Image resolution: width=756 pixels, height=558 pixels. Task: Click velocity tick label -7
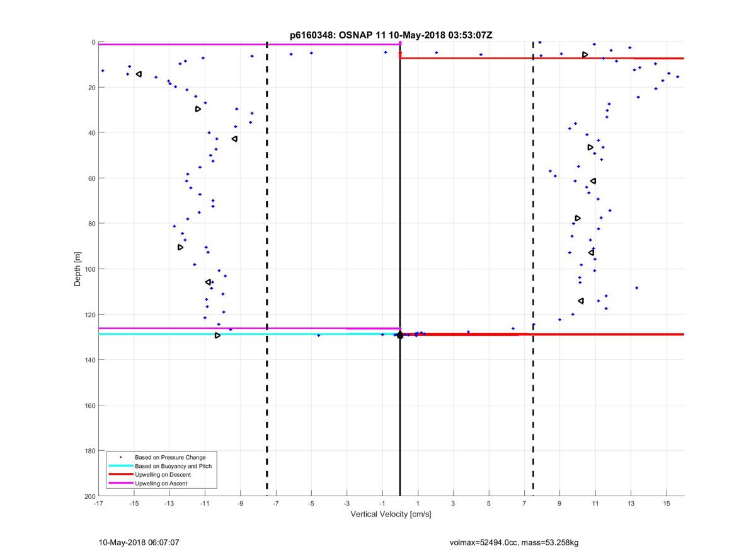click(275, 504)
